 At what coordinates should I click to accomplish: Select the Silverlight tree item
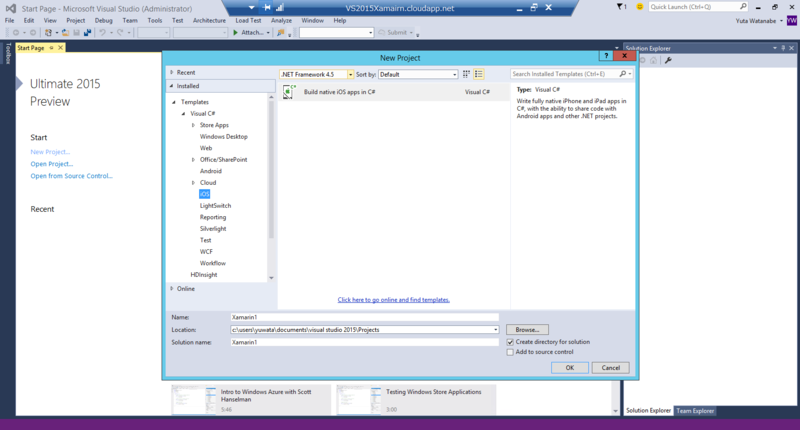[x=213, y=229]
